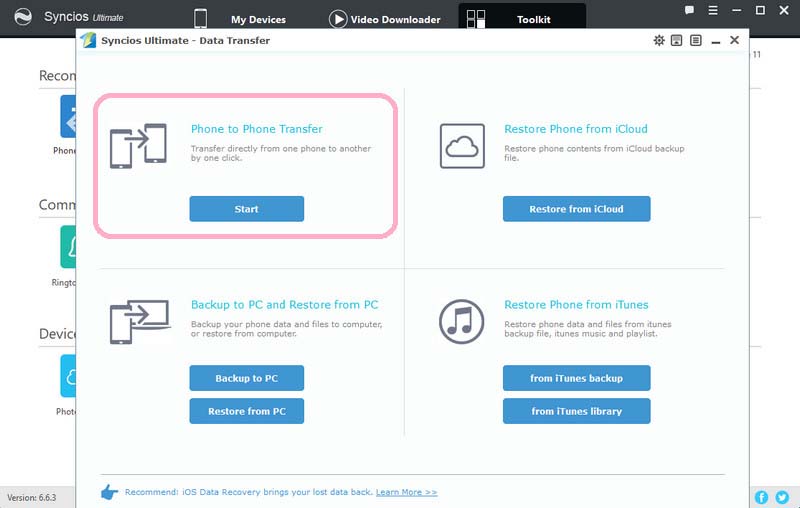Switch to Video Downloader tab

pyautogui.click(x=395, y=19)
